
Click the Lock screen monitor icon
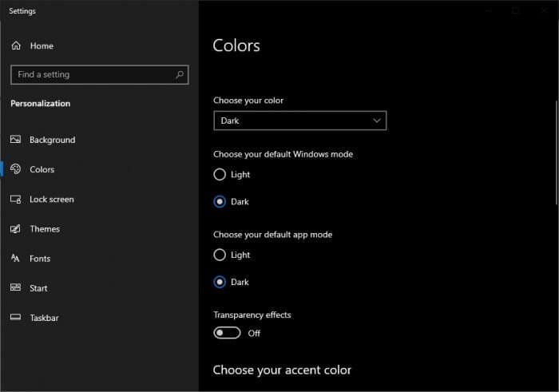click(x=15, y=199)
